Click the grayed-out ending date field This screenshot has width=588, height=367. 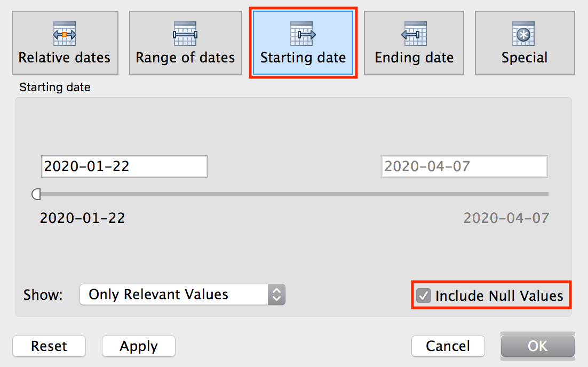464,166
